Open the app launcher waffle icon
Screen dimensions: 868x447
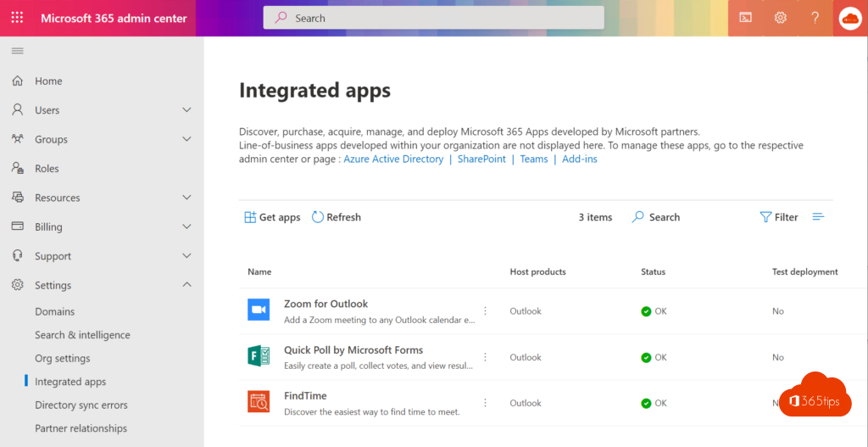click(17, 18)
